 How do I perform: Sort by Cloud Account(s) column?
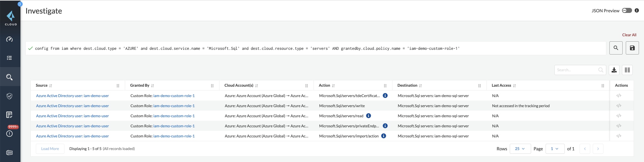pyautogui.click(x=257, y=86)
